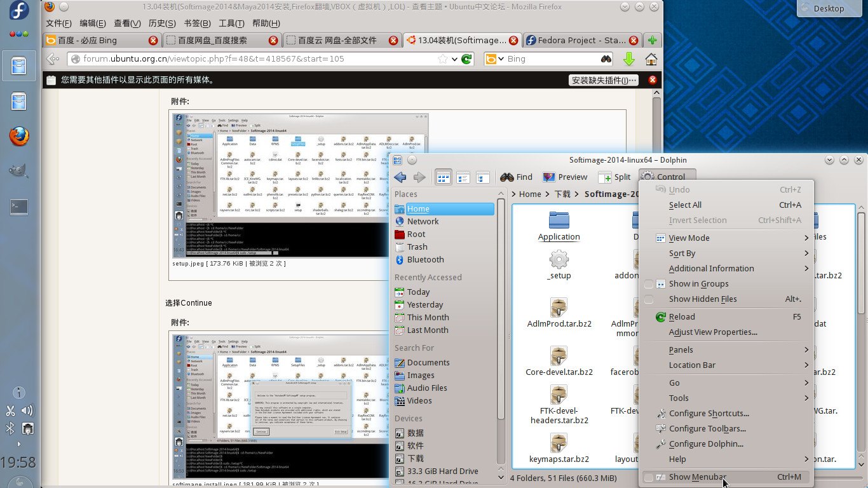Expand Tools submenu
868x488 pixels.
(727, 398)
